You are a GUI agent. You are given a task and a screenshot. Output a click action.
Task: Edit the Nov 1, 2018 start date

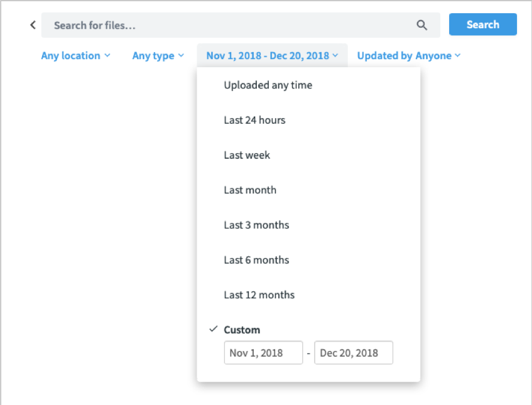point(263,353)
